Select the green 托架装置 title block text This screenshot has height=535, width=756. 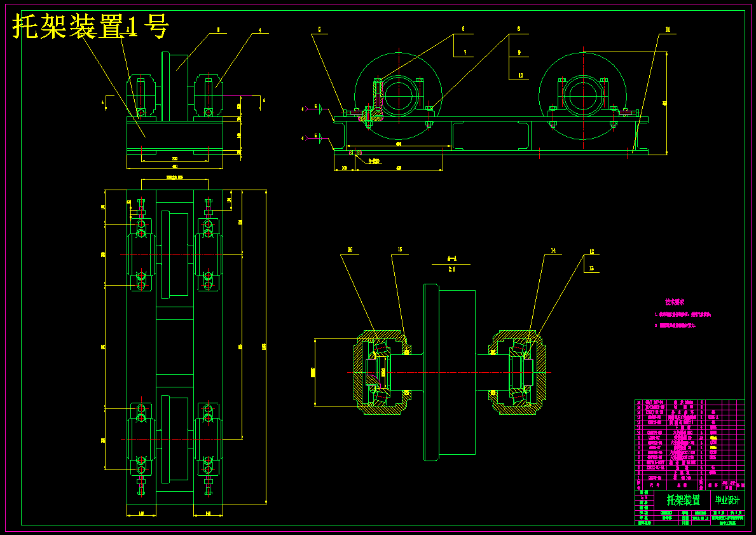coord(683,500)
